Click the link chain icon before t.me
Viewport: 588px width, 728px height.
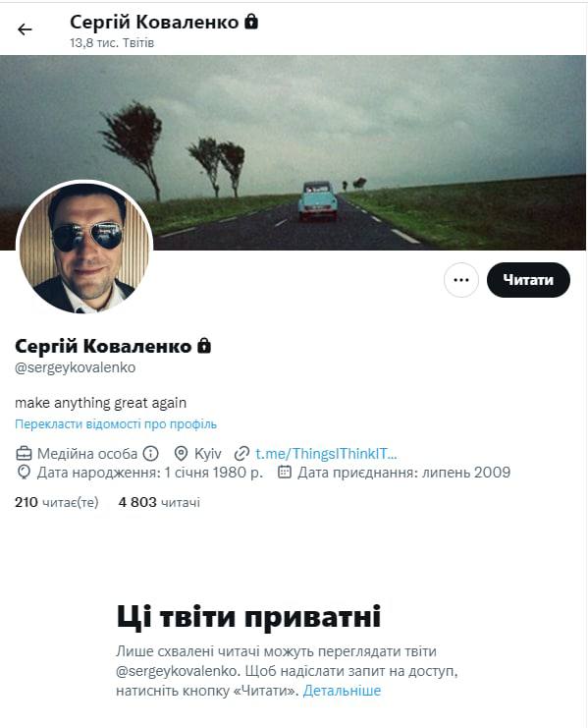(242, 453)
